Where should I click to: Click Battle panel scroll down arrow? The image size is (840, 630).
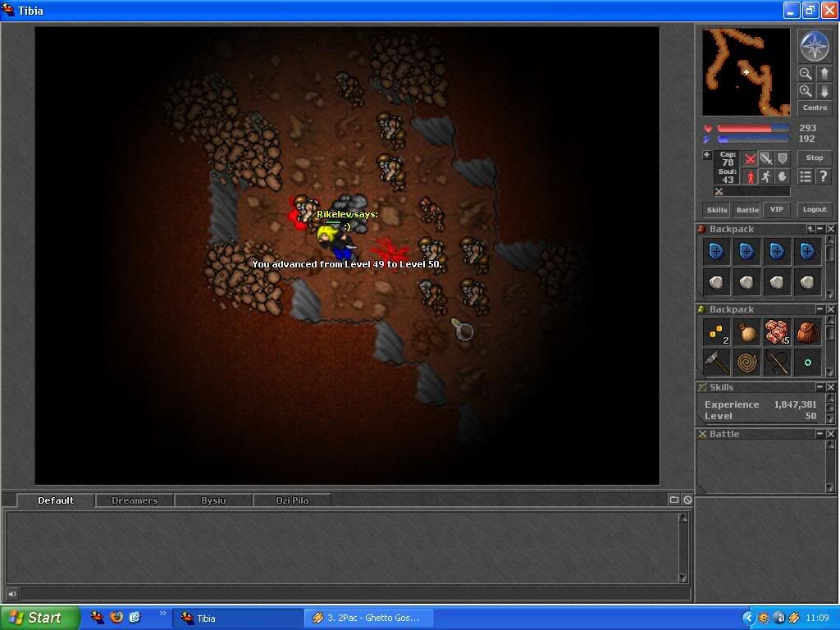(x=830, y=488)
